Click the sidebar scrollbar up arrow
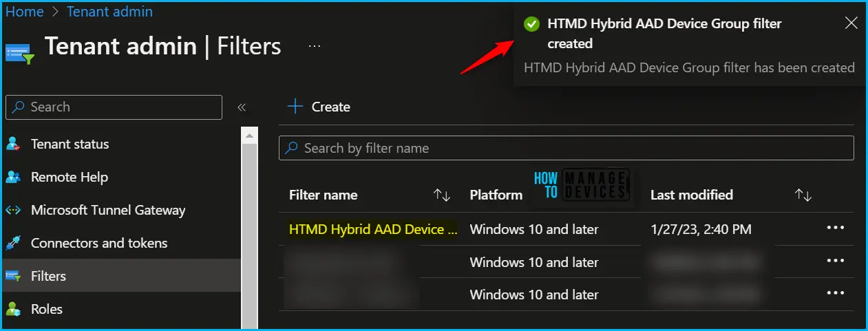 [248, 136]
